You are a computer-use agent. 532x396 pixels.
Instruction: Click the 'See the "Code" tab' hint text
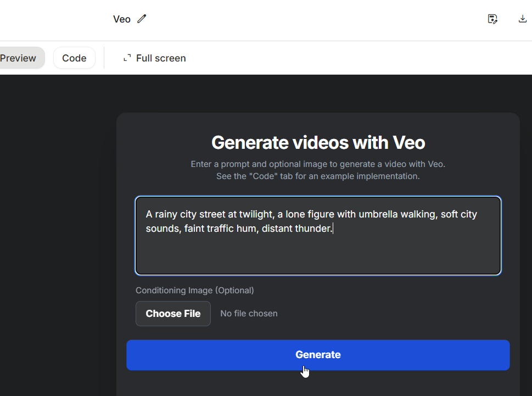tap(318, 176)
